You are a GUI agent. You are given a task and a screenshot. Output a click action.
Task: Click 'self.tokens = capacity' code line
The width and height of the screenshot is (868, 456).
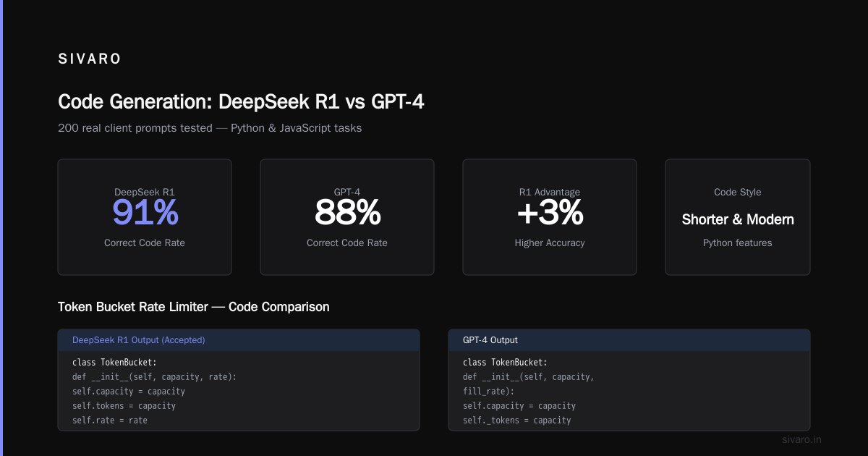pyautogui.click(x=124, y=405)
